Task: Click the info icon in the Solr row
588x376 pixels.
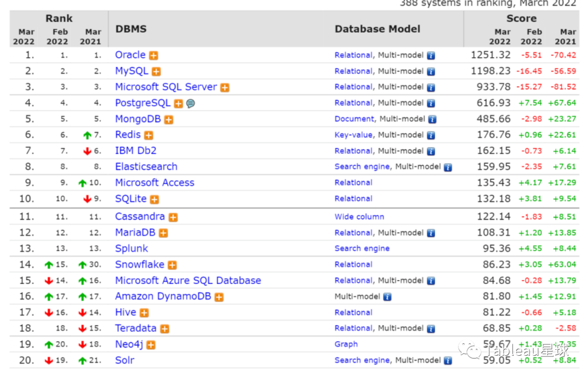Action: tap(448, 361)
